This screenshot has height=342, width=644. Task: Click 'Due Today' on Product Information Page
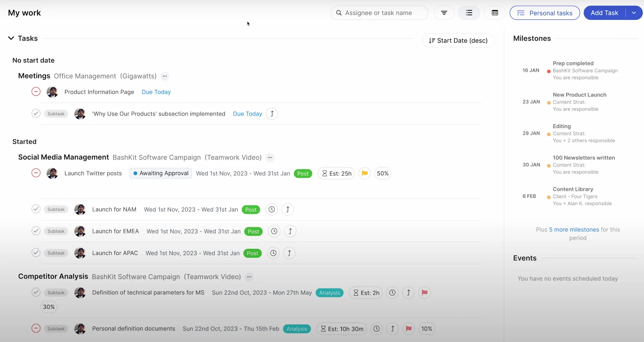coord(156,92)
